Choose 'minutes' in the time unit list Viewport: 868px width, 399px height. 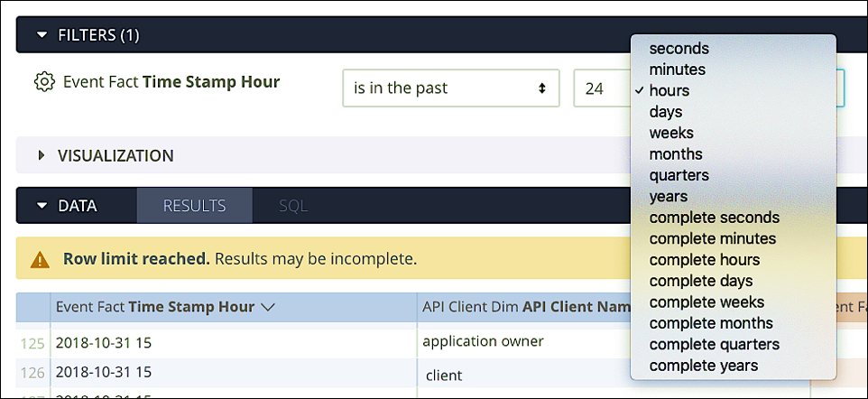[x=677, y=70]
